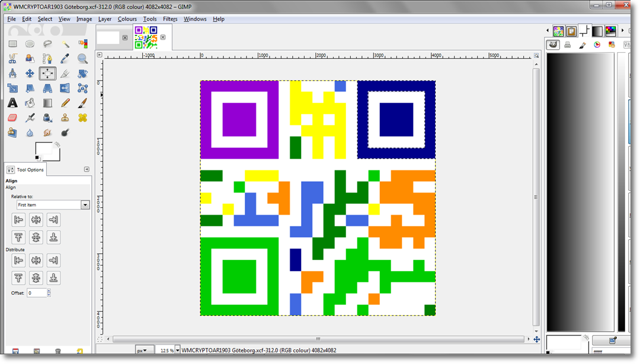Click the Offset spinner arrows
The height and width of the screenshot is (364, 640).
tap(49, 292)
